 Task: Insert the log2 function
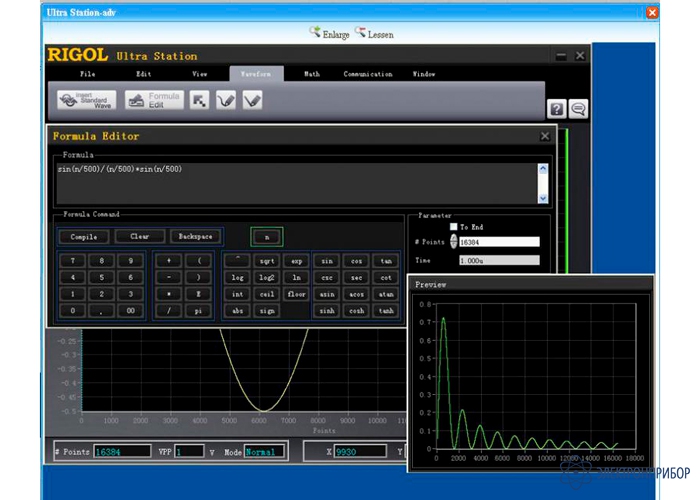267,278
